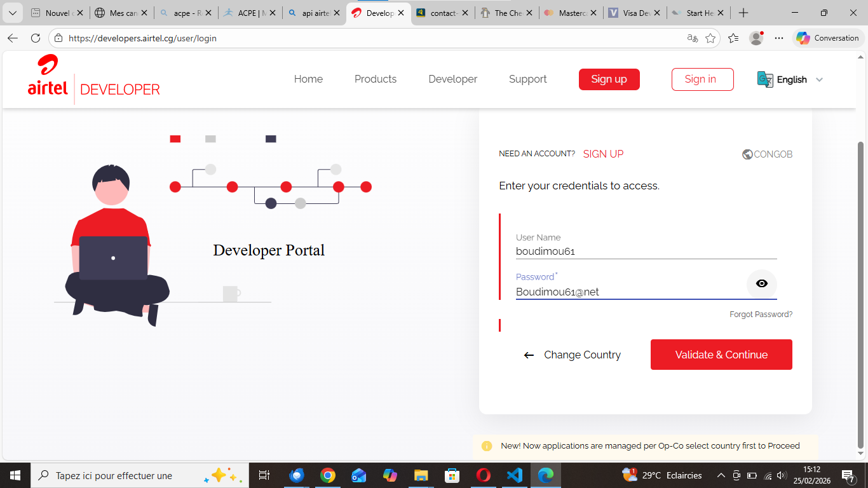Open Thunderbird from the taskbar
Screen dimensions: 868x488
[x=297, y=475]
